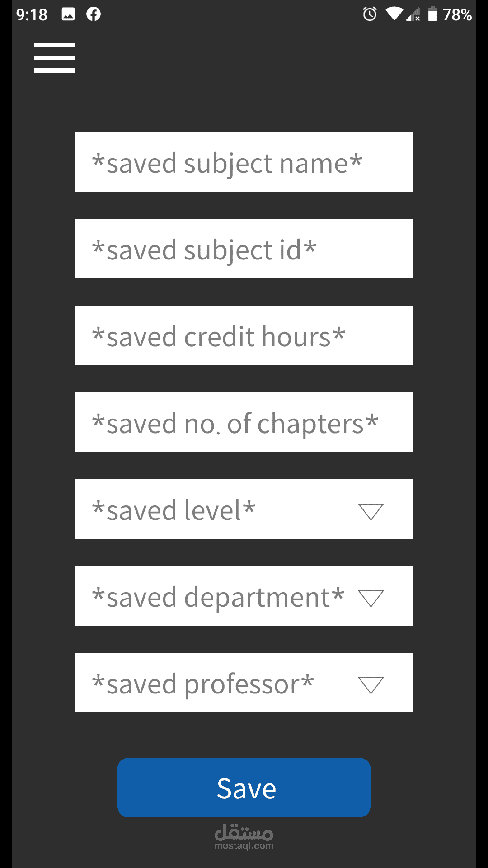
Task: Tap the Facebook notification icon
Action: point(94,14)
